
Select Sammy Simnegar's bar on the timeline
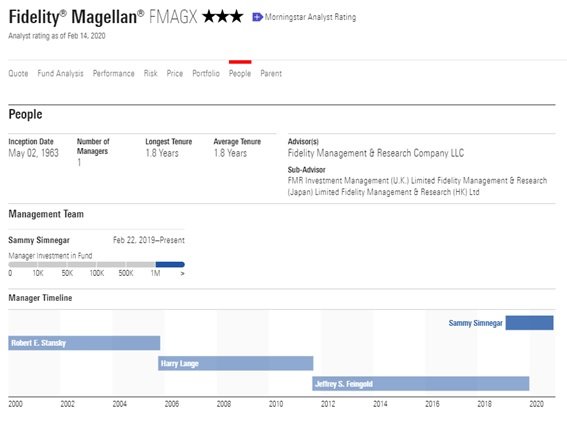click(x=529, y=323)
